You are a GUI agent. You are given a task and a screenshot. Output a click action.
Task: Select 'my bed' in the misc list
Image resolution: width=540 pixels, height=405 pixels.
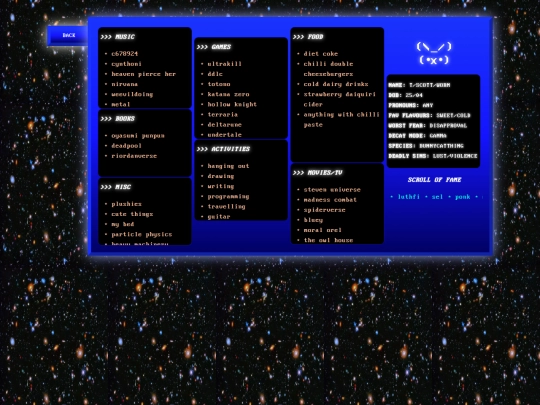coord(123,224)
